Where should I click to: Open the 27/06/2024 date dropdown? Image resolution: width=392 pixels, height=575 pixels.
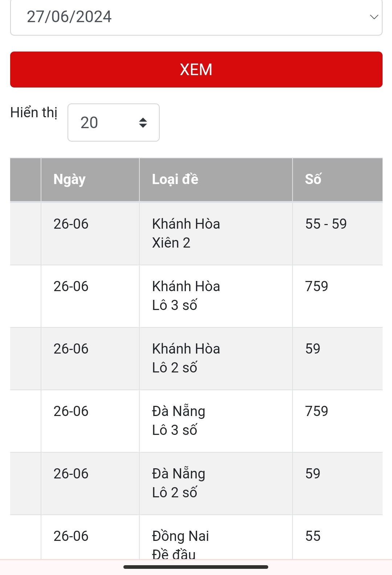click(x=196, y=17)
